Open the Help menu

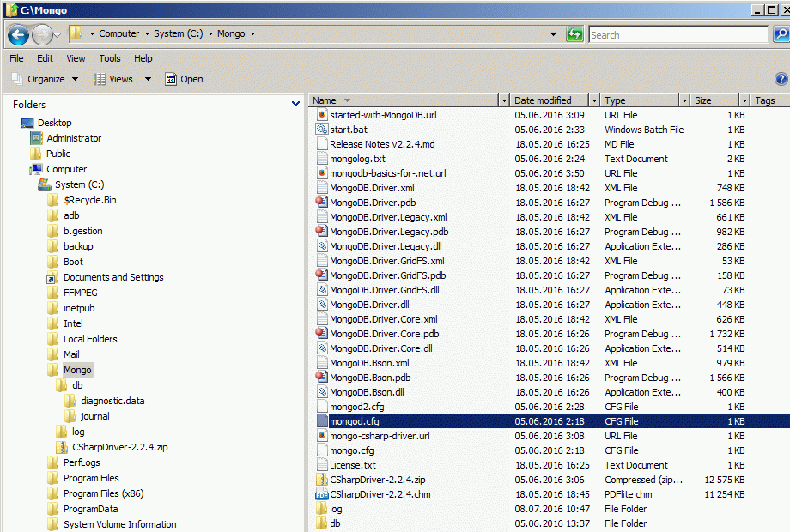pyautogui.click(x=143, y=58)
